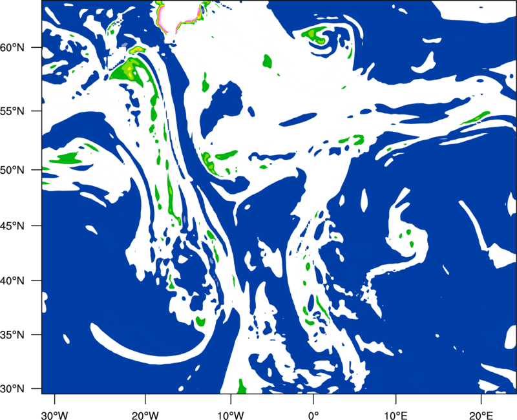Click the 30°W longitude label
The height and width of the screenshot is (420, 517).
point(54,415)
